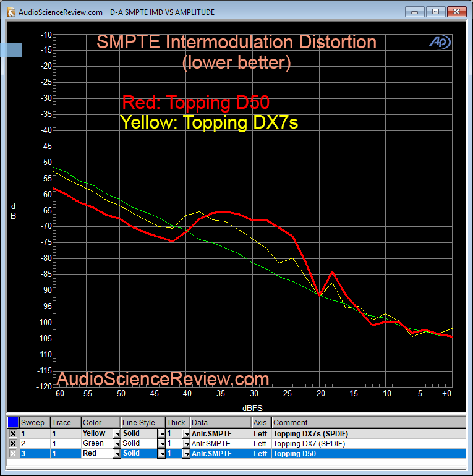Click the +0 label on the x-axis
The width and height of the screenshot is (473, 476).
point(446,393)
